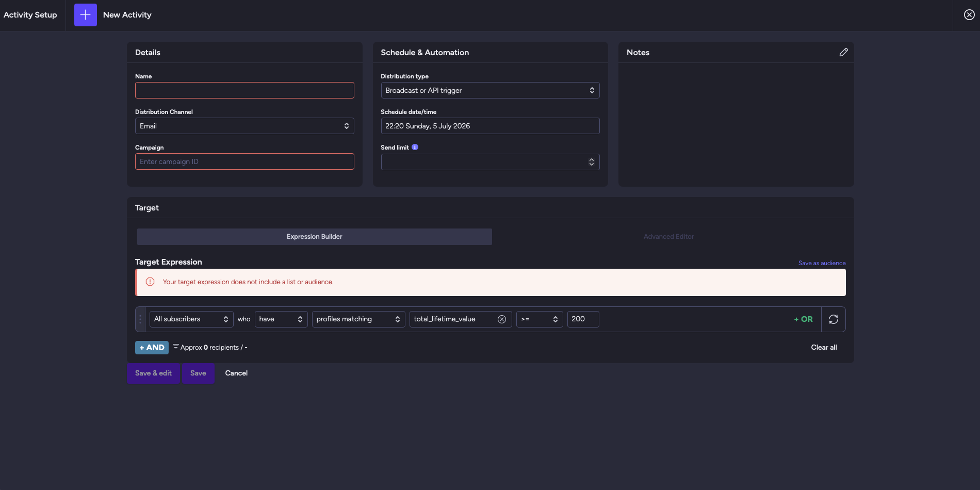Click the total_lifetime_value field
The height and width of the screenshot is (490, 980).
click(461, 319)
